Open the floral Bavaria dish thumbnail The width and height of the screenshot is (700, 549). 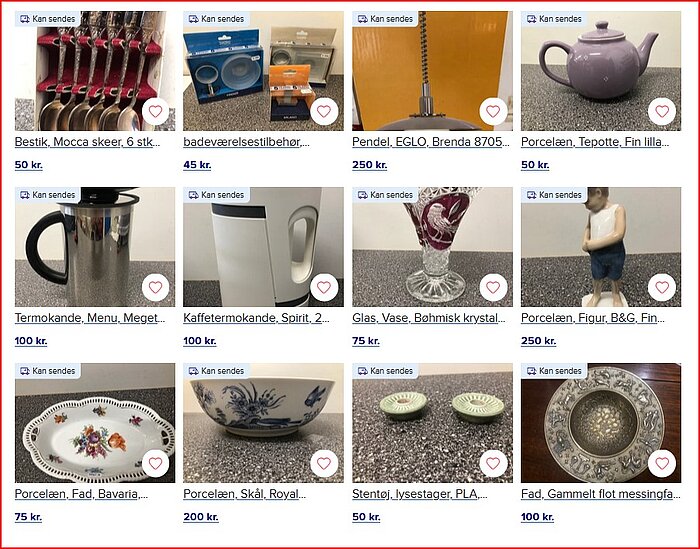click(95, 423)
